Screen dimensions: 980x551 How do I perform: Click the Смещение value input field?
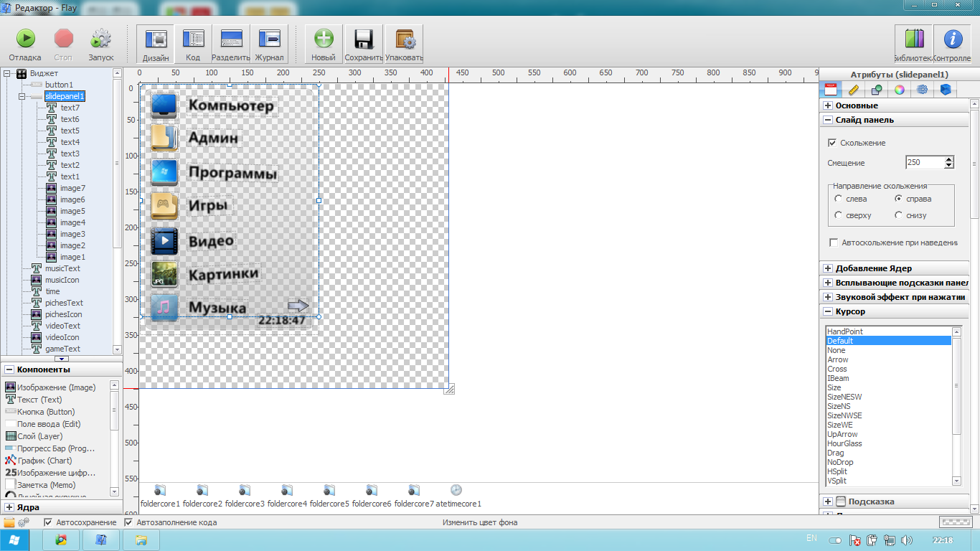(x=924, y=163)
